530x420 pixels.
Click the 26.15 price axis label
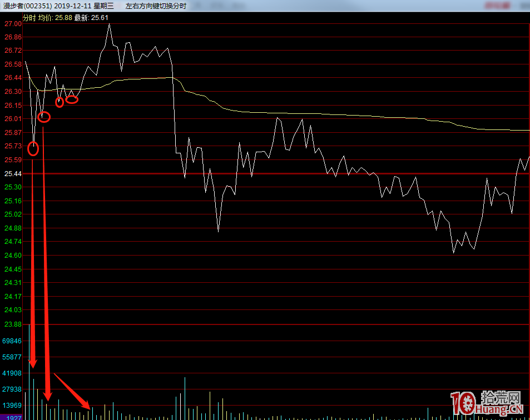click(13, 106)
